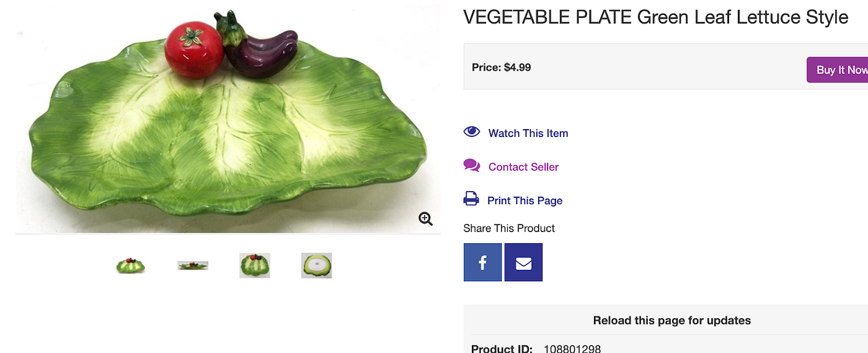The height and width of the screenshot is (353, 868).
Task: Share the product on Facebook
Action: point(482,262)
